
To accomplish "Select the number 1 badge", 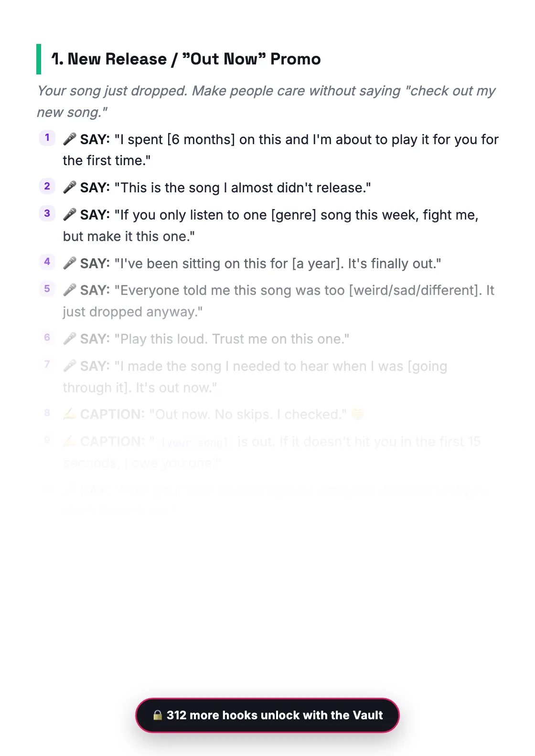I will [47, 138].
